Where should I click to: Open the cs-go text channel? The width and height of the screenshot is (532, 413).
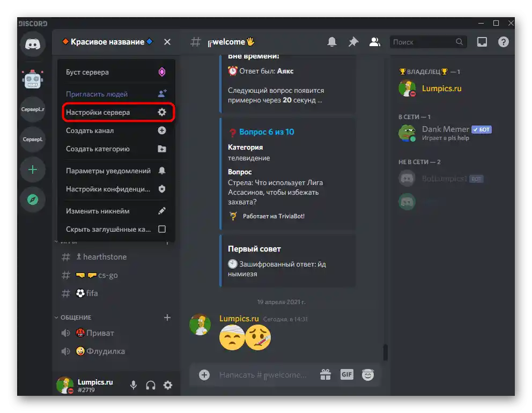[x=115, y=275]
